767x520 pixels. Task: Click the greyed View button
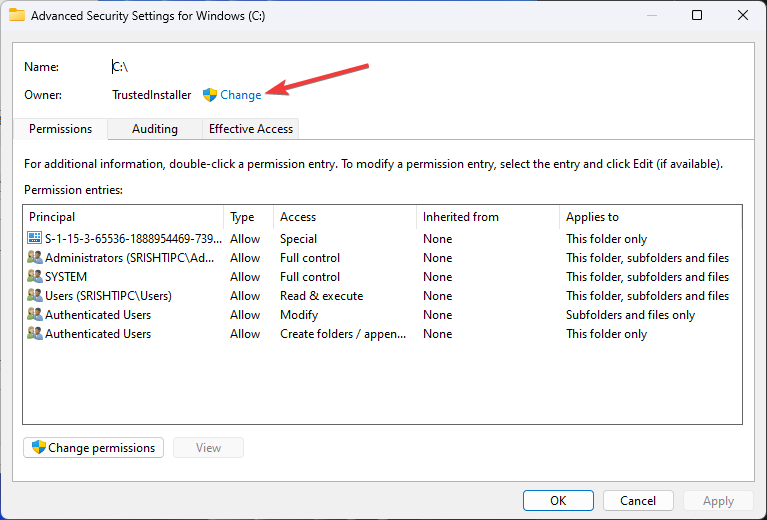208,448
